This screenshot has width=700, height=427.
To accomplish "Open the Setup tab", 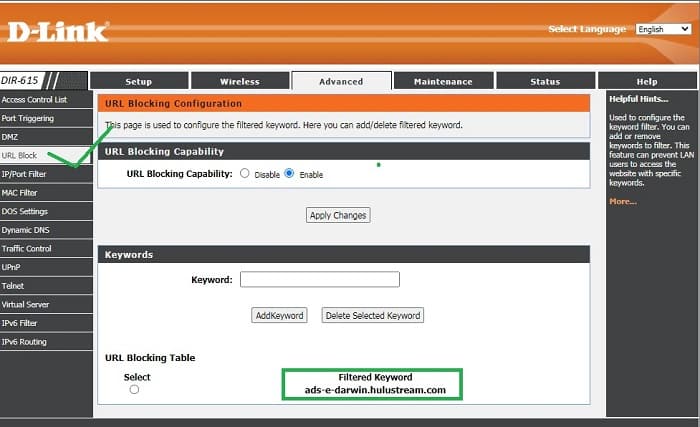I will (x=139, y=81).
